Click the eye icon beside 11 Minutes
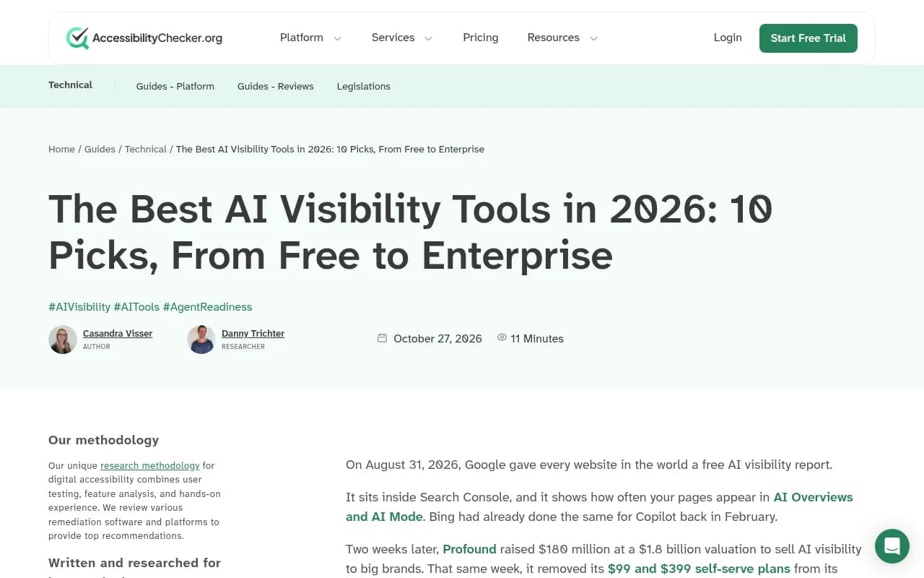 tap(502, 337)
